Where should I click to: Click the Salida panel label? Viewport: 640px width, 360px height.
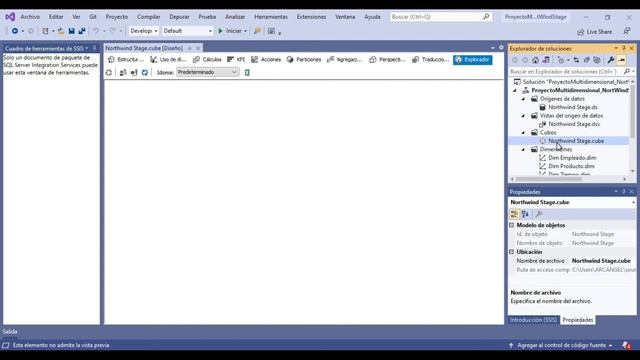point(10,331)
